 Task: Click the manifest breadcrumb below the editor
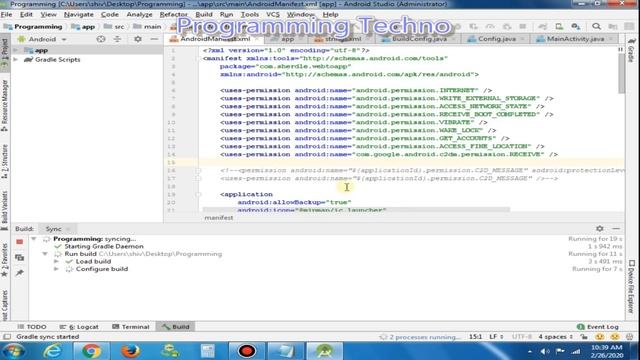[219, 218]
